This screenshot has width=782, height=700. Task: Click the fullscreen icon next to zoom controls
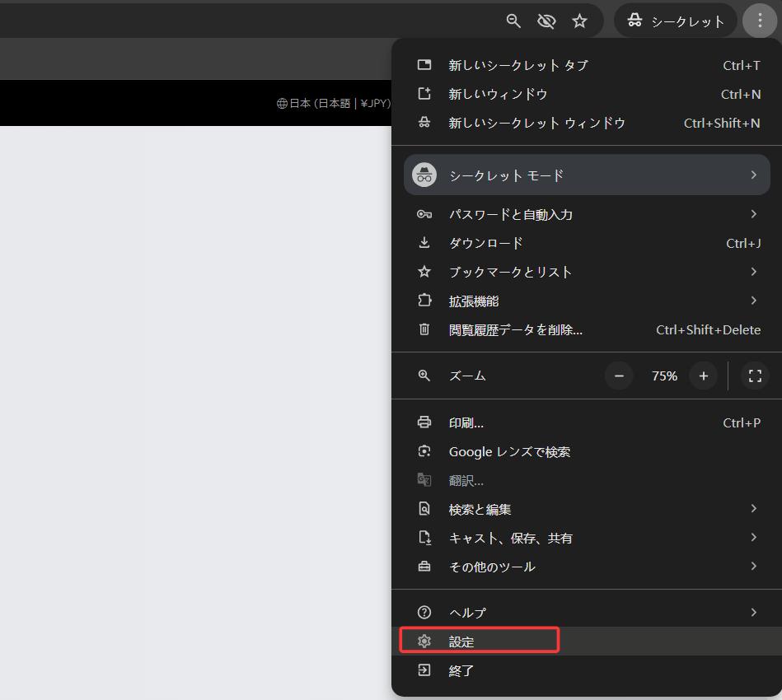[754, 376]
